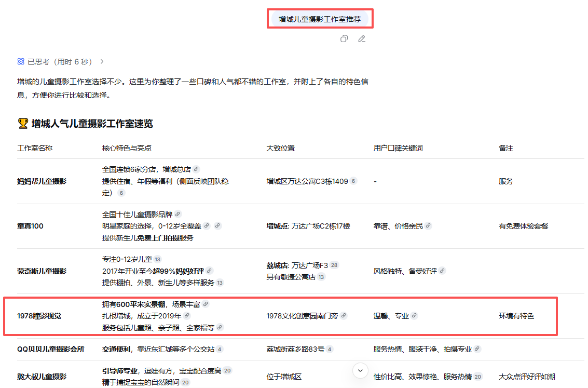This screenshot has width=588, height=388.
Task: Click the 服务 note in 妈妈帮 row
Action: click(x=506, y=182)
